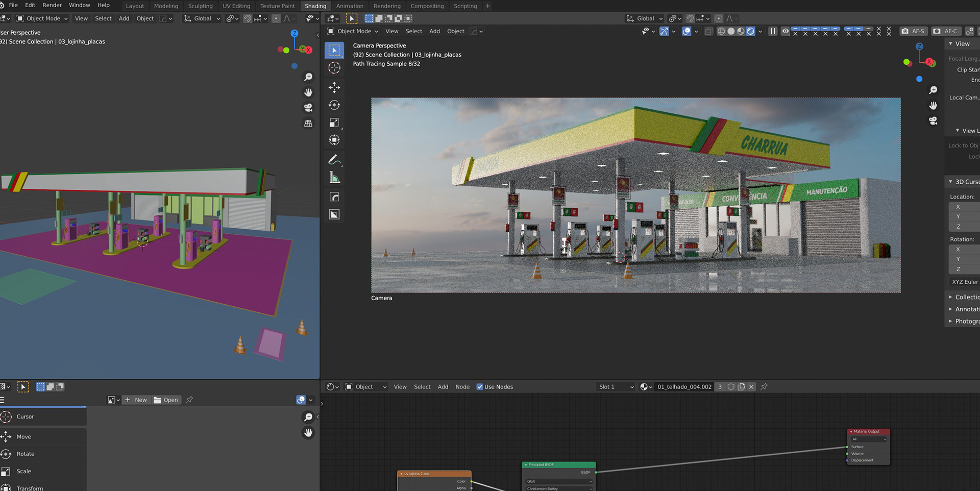Click the pan hand icon in left viewport
Image resolution: width=980 pixels, height=491 pixels.
coord(308,92)
